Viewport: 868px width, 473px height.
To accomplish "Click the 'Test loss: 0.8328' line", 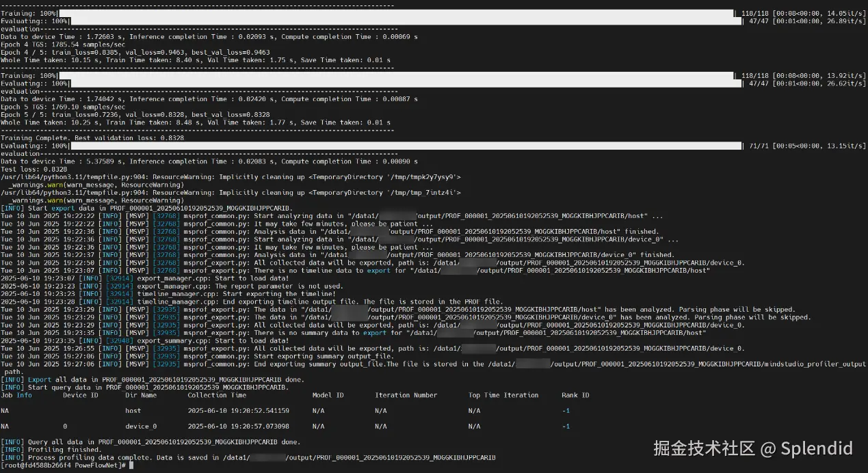I will pos(34,170).
